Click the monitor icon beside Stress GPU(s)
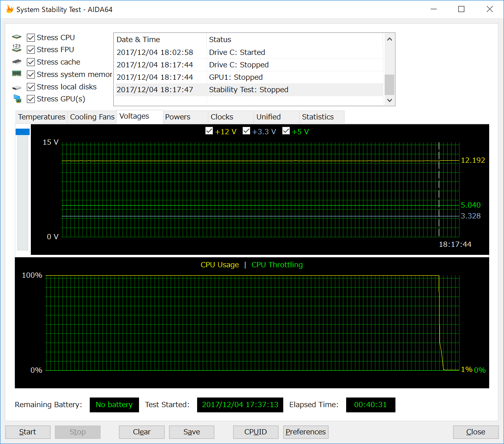This screenshot has width=504, height=444. (x=17, y=99)
